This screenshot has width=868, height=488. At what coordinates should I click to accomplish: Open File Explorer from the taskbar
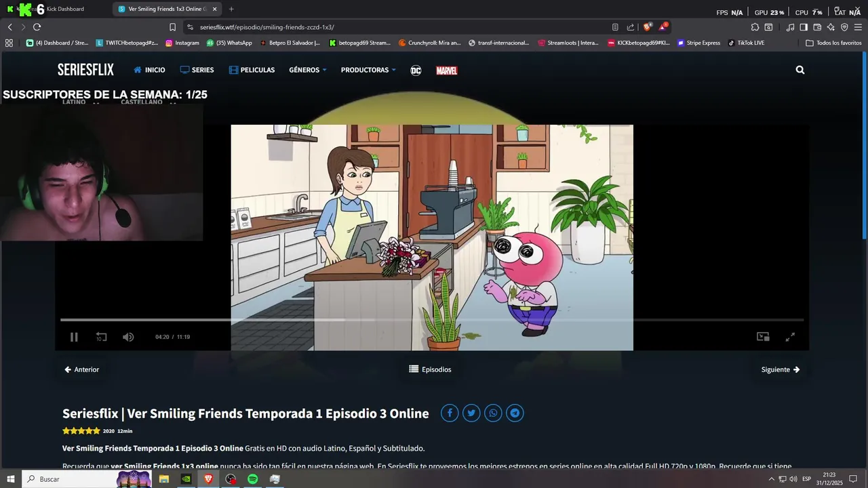click(x=164, y=479)
